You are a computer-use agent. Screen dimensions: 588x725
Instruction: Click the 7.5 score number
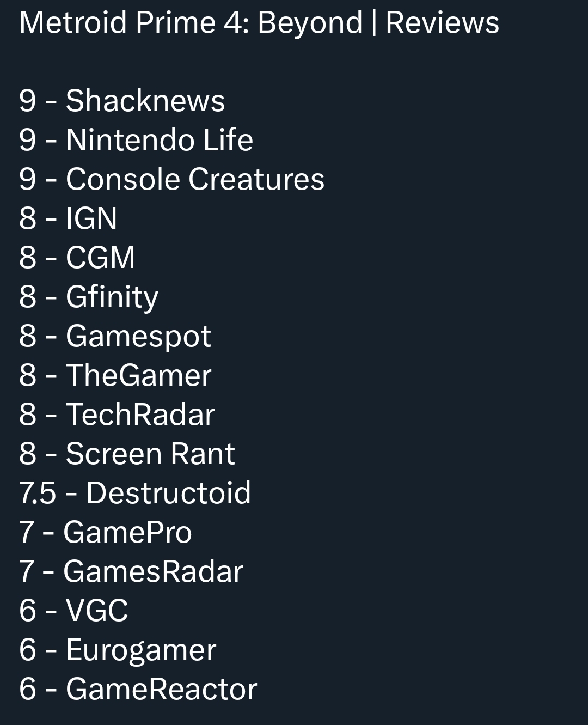(38, 493)
